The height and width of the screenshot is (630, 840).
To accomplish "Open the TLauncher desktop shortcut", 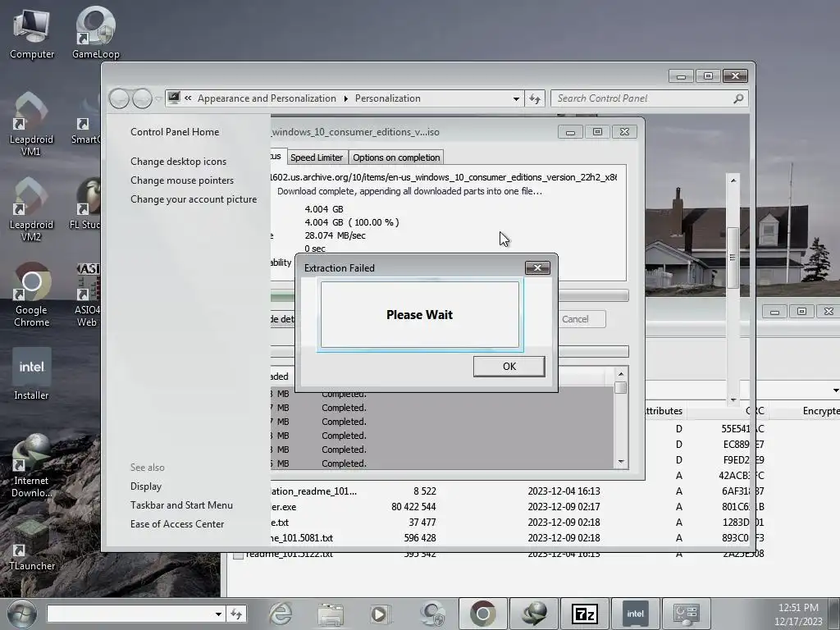I will tap(32, 545).
